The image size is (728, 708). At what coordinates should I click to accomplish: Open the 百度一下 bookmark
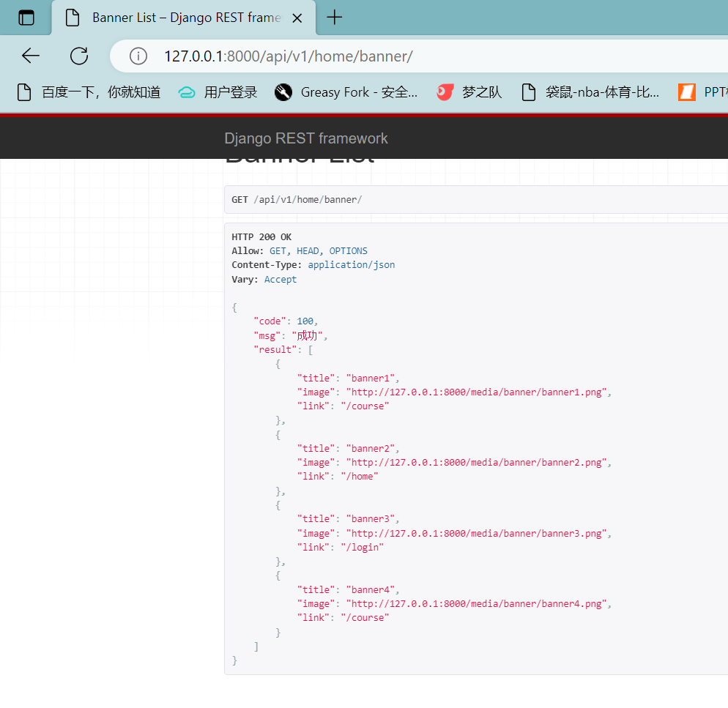coord(89,92)
